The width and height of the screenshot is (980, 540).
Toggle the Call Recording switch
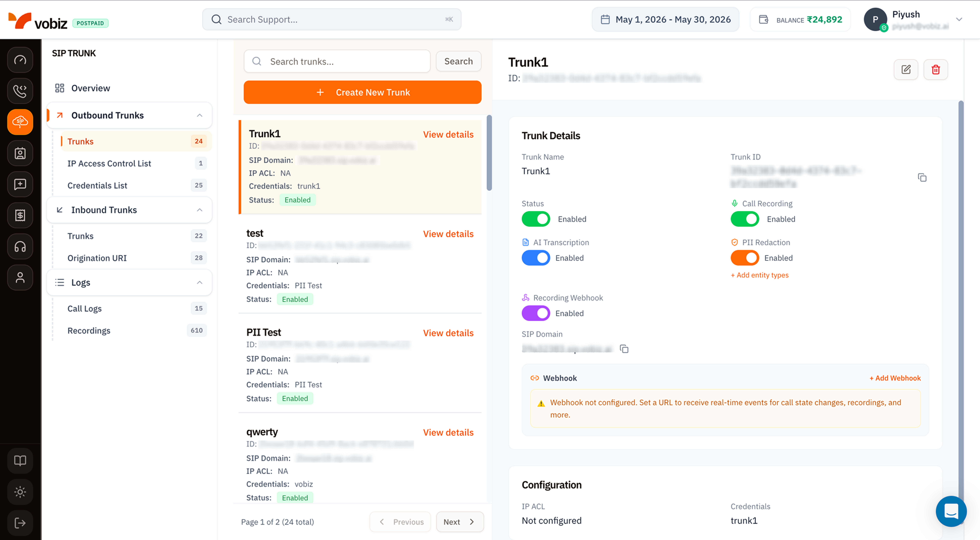745,219
